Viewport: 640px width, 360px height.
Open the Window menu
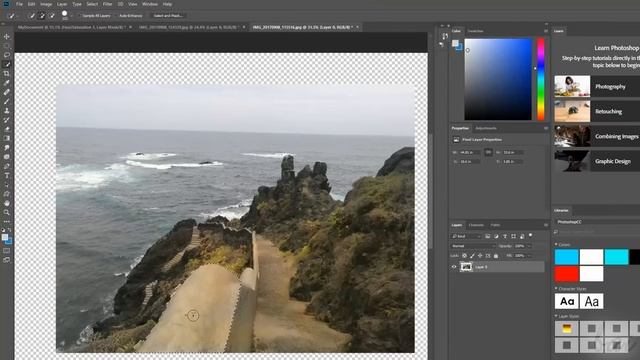coord(150,4)
